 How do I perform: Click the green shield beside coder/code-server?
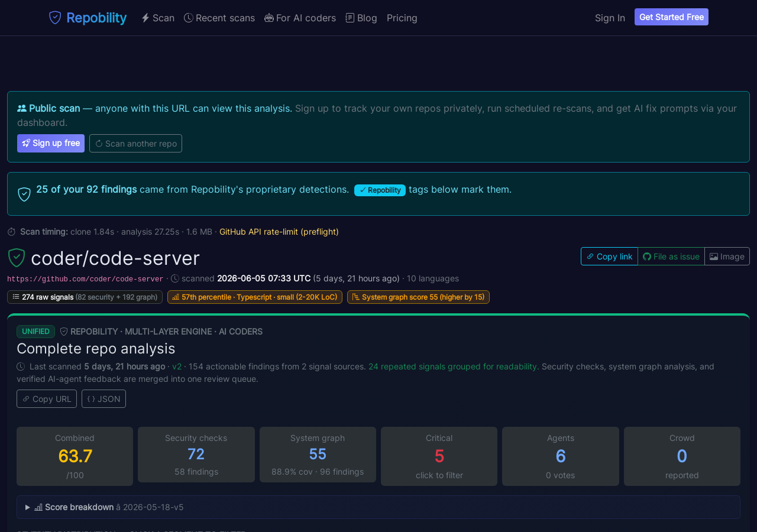tap(17, 258)
